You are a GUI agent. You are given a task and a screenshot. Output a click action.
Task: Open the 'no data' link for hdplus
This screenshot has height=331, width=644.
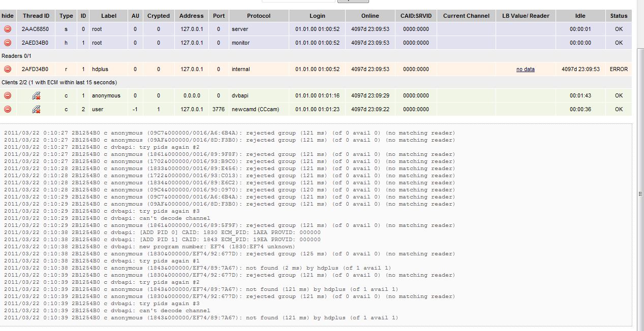pyautogui.click(x=525, y=69)
